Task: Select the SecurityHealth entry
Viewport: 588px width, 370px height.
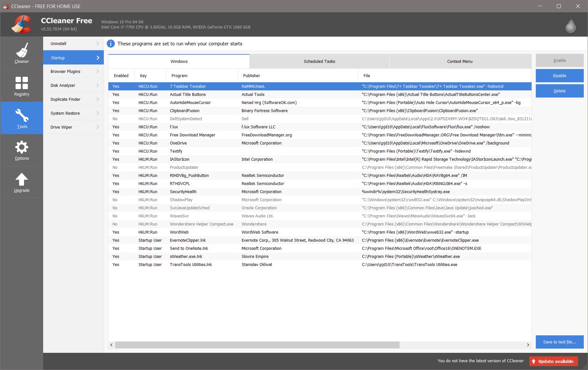Action: coord(320,192)
